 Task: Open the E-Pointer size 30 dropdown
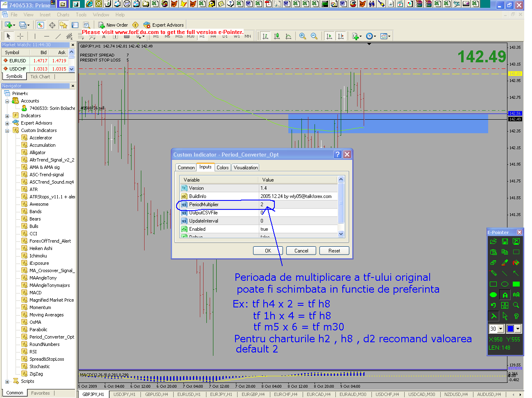tap(500, 329)
